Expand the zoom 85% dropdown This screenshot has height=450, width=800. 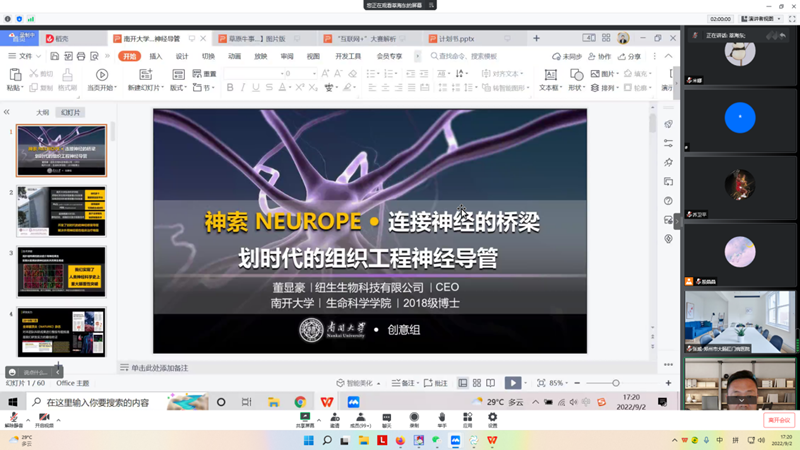[566, 383]
